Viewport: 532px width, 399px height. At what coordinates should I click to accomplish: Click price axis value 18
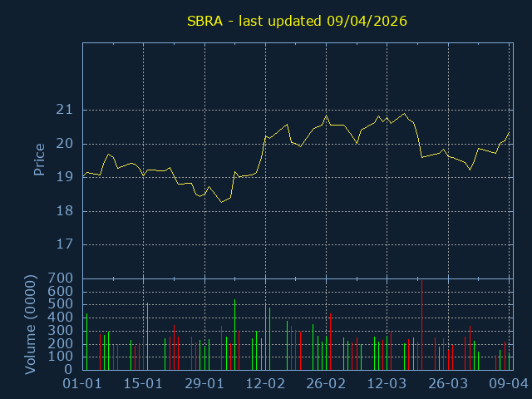pos(65,211)
